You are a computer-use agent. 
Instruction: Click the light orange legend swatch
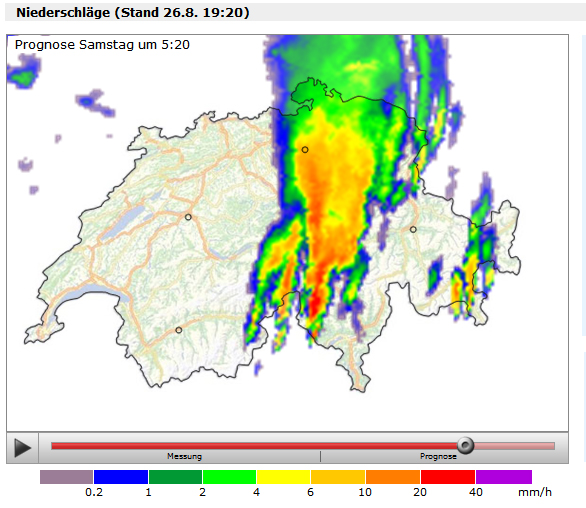point(338,477)
